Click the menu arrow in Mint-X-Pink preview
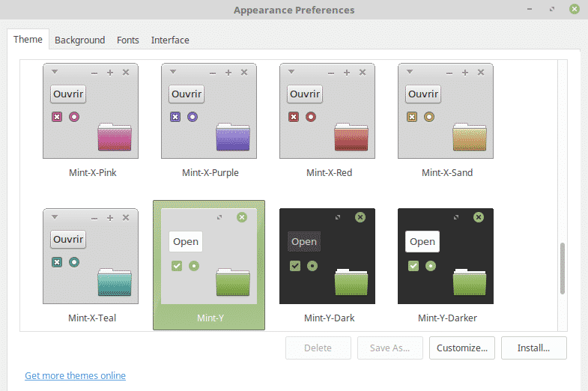588x391 pixels. click(x=55, y=72)
